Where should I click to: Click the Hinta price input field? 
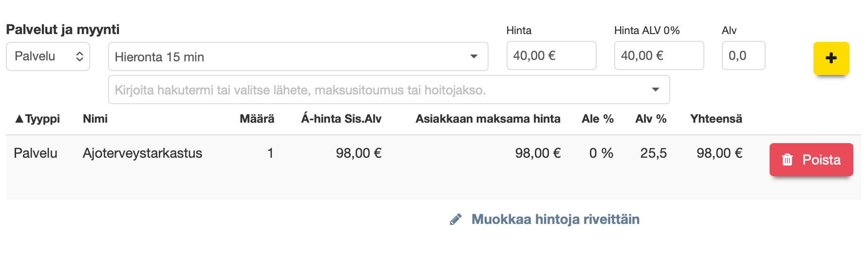coord(551,55)
